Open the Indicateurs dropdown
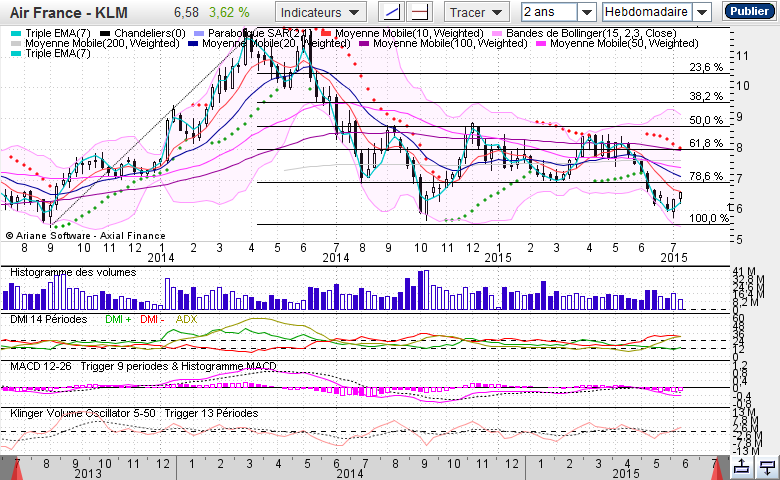The image size is (780, 480). pyautogui.click(x=321, y=12)
